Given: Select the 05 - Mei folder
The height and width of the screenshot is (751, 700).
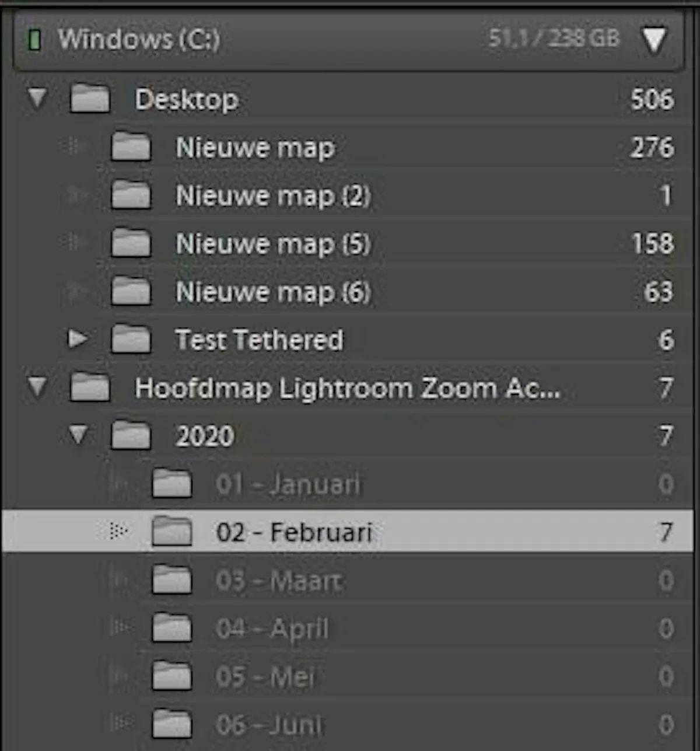Looking at the screenshot, I should [x=348, y=676].
